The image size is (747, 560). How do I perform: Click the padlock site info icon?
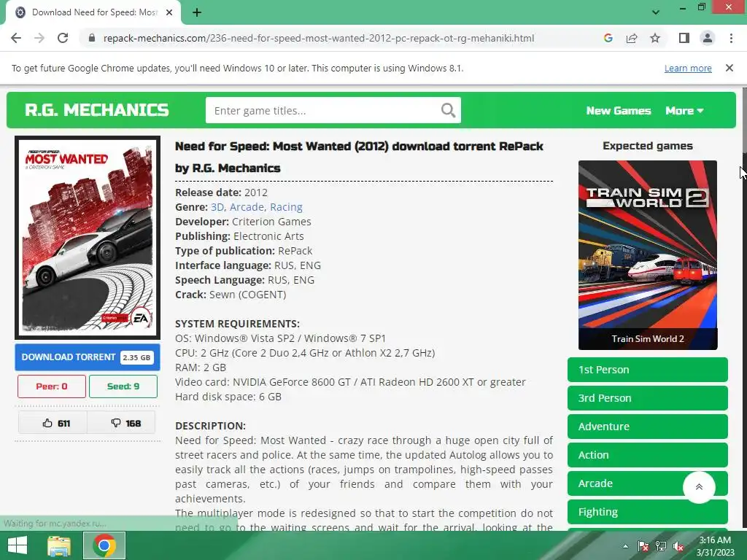[92, 38]
